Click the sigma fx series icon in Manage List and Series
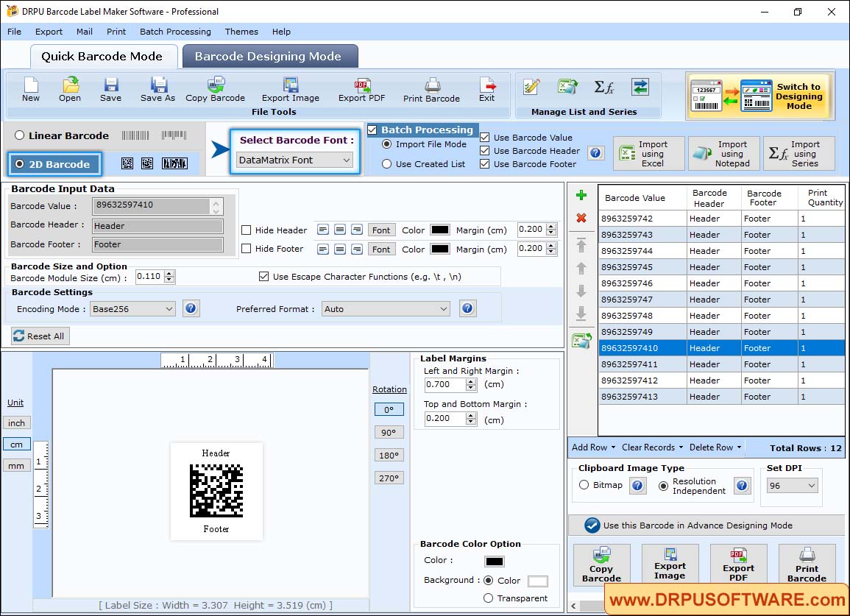Screen dimensions: 850x616 (604, 87)
